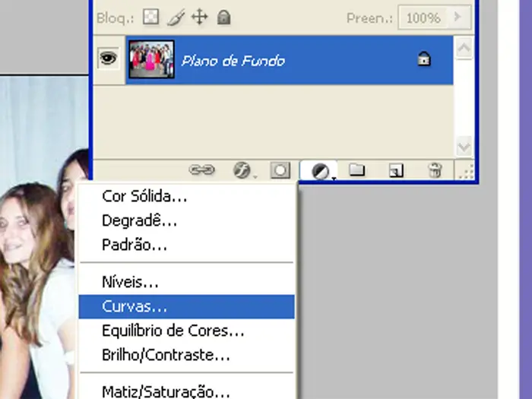Create a new layer group folder

click(357, 171)
